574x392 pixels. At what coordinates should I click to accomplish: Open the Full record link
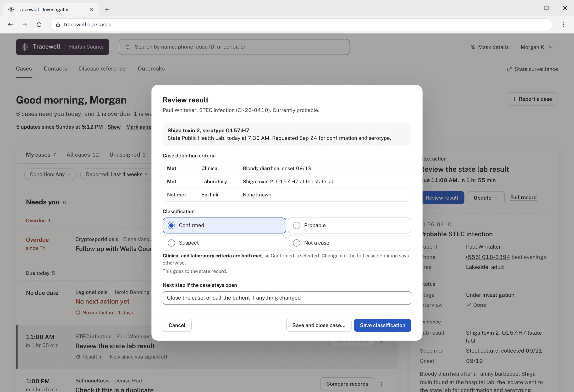click(x=523, y=197)
